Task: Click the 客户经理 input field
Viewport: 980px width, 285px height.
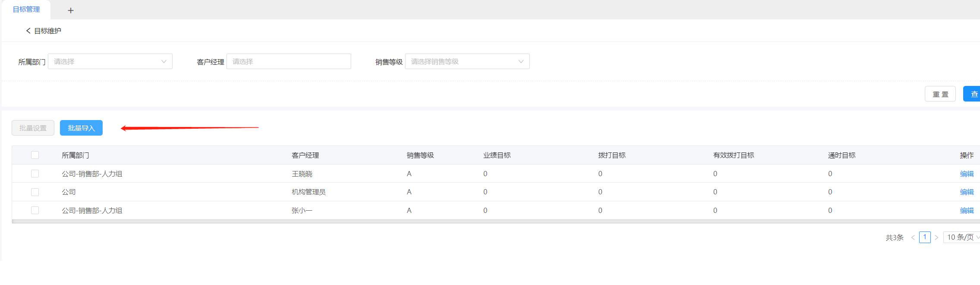Action: 289,61
